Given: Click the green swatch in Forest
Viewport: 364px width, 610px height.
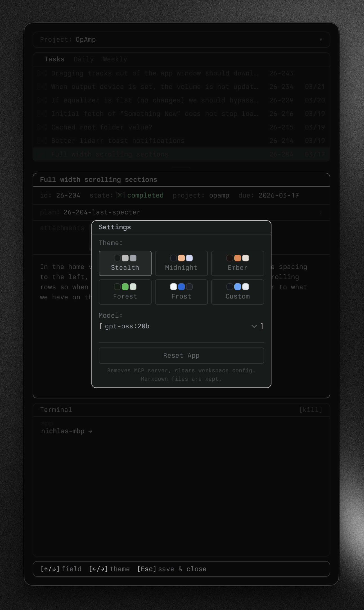Looking at the screenshot, I should click(125, 287).
